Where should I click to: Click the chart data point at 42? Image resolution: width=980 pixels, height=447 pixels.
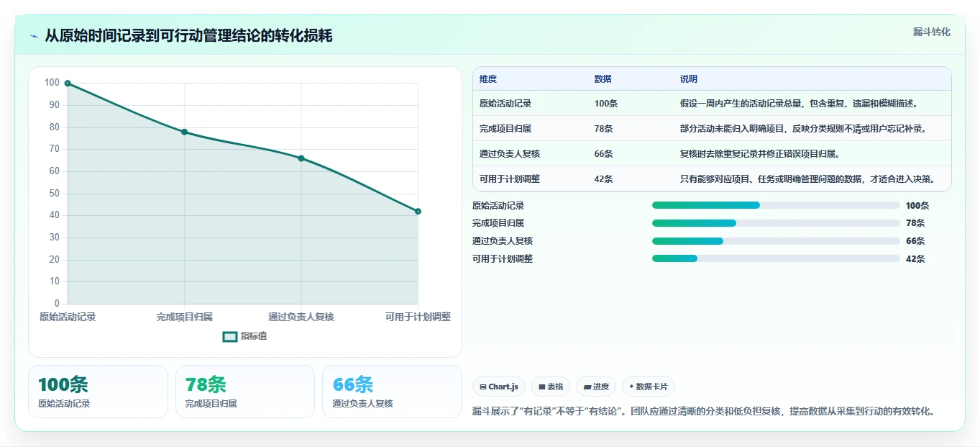tap(418, 212)
